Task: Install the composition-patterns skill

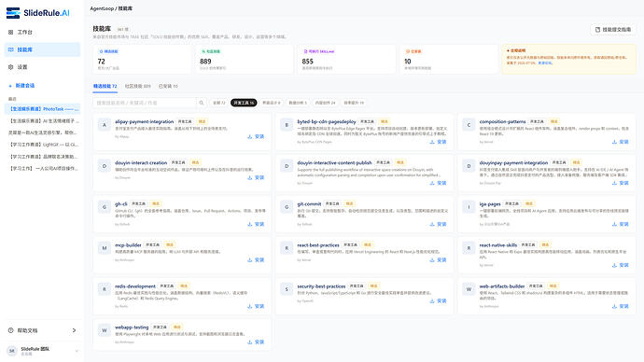Action: click(621, 142)
